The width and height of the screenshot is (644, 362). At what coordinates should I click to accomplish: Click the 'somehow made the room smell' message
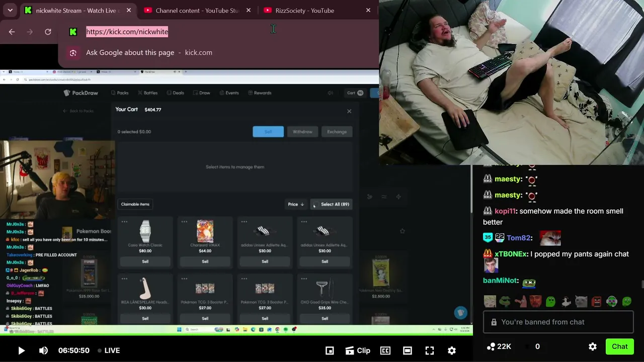tap(553, 217)
